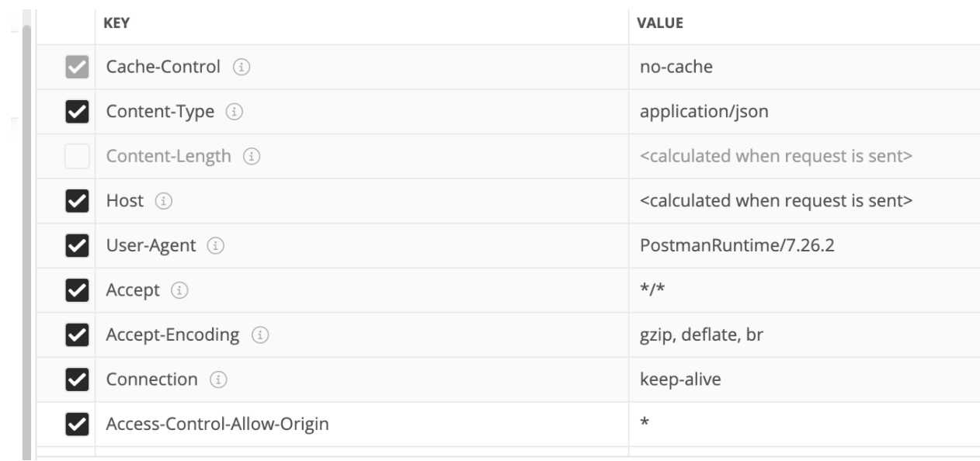Click the KEY column header
The image size is (980, 461).
[116, 23]
